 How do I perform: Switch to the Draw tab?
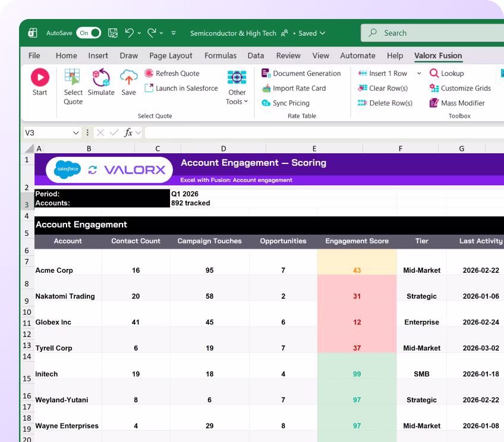(128, 56)
